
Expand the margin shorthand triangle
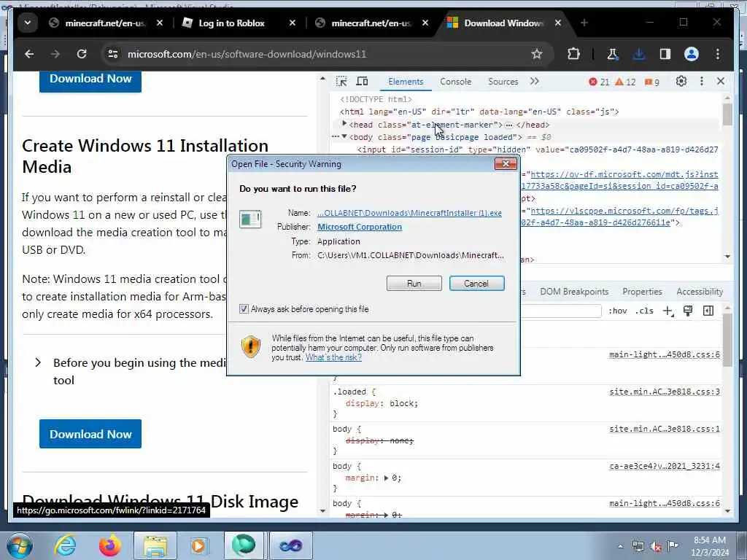tap(387, 478)
